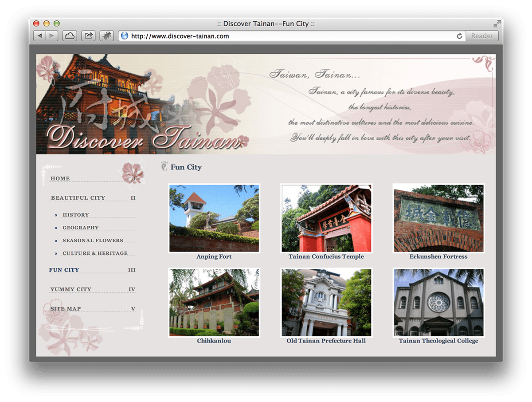Click the yellow minimize window button
Viewport: 532px width, 402px height.
tap(47, 24)
